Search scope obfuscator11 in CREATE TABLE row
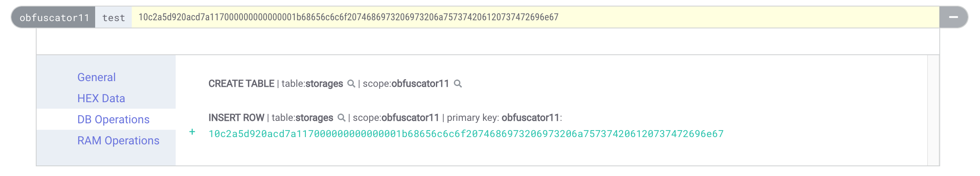 tap(458, 84)
